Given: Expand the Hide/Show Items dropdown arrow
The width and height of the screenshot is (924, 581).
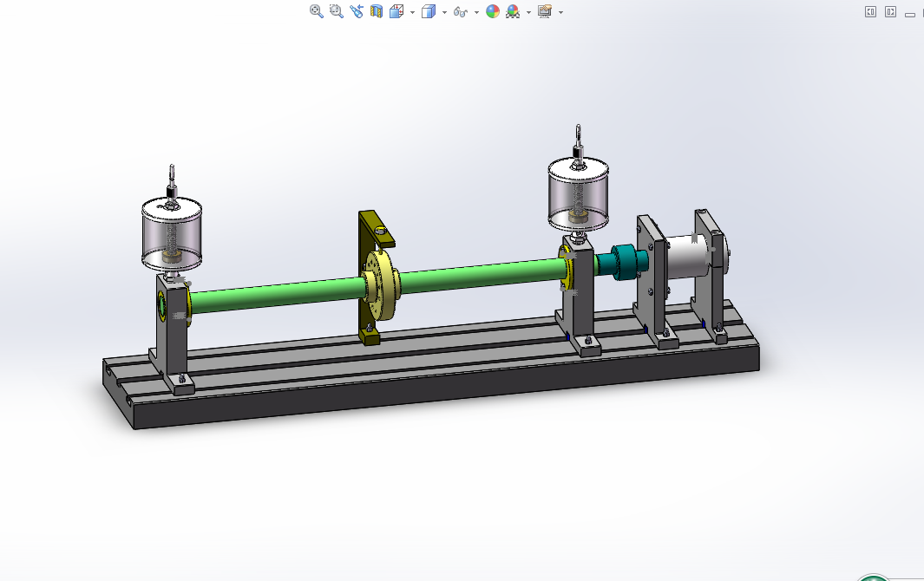Looking at the screenshot, I should click(x=476, y=12).
